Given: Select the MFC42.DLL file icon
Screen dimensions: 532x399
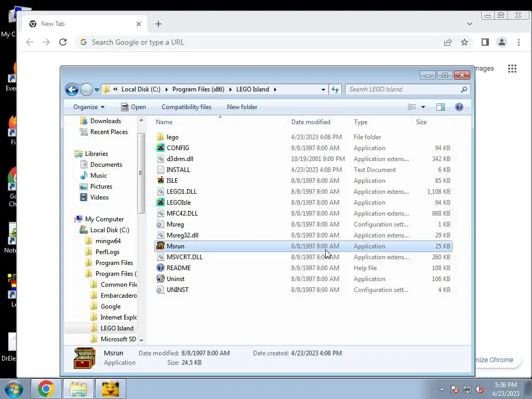Looking at the screenshot, I should [x=161, y=214].
